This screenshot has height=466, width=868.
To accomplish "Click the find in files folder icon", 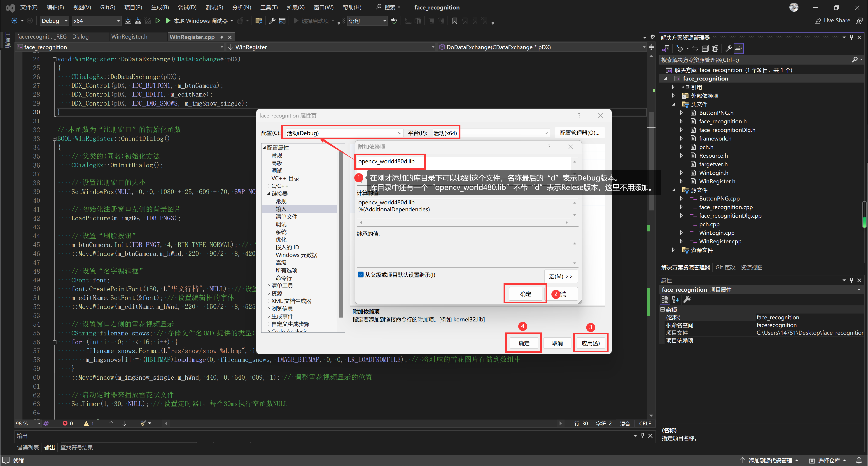I will click(x=259, y=21).
